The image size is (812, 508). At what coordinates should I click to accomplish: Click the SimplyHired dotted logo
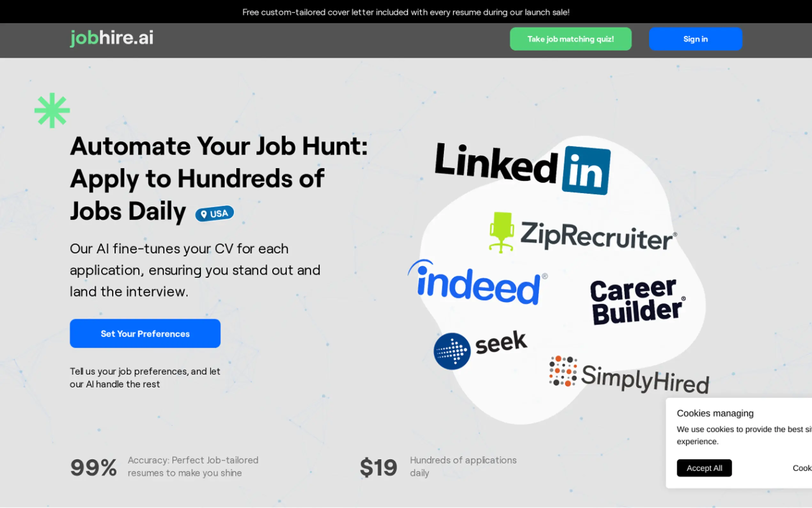coord(563,371)
